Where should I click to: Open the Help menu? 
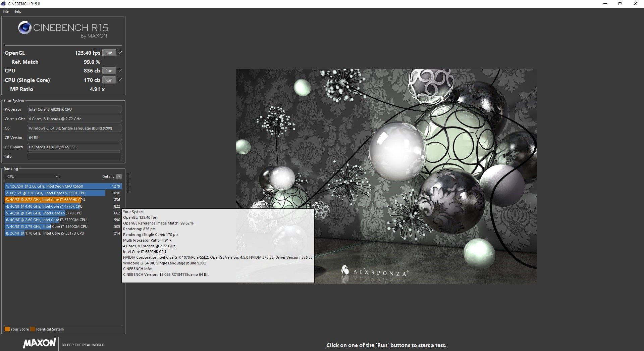point(17,11)
